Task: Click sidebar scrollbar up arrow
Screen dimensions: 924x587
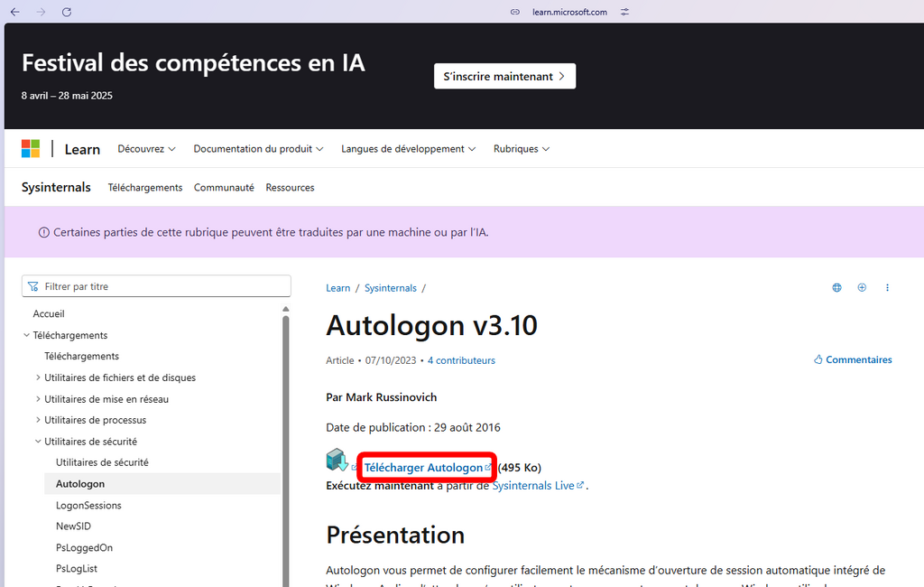Action: click(x=286, y=309)
